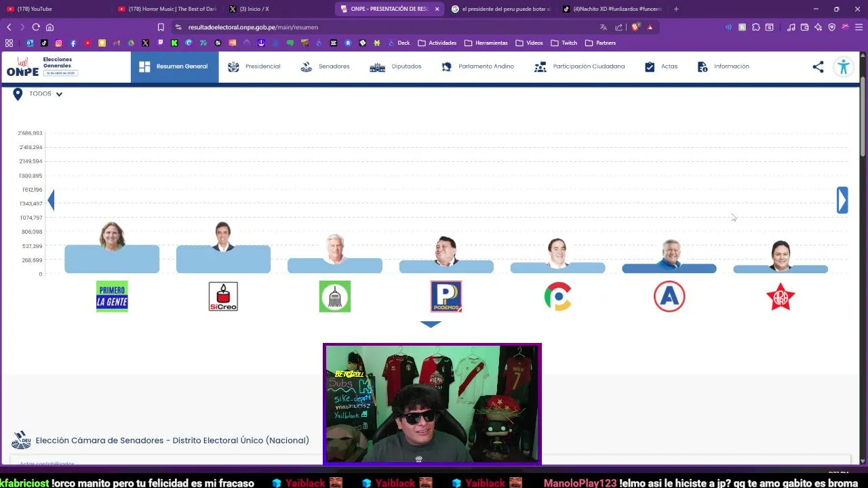Open the browser music note icon
868x488 pixels.
791,27
